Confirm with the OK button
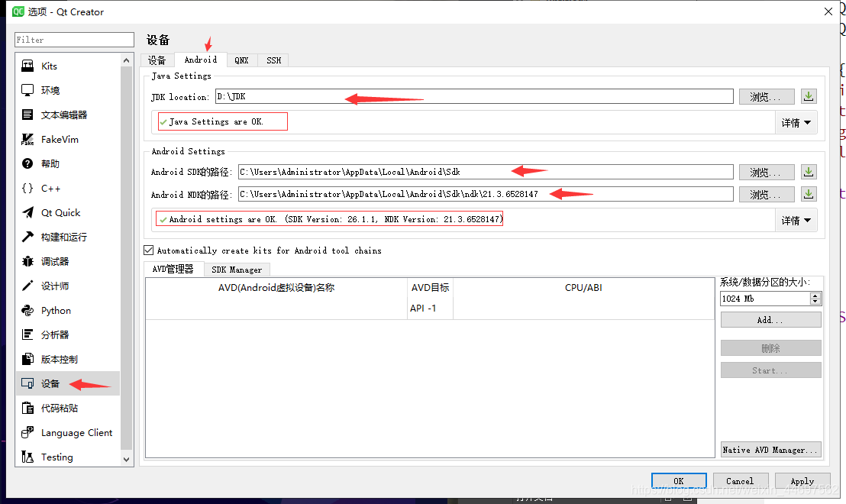 [x=679, y=481]
